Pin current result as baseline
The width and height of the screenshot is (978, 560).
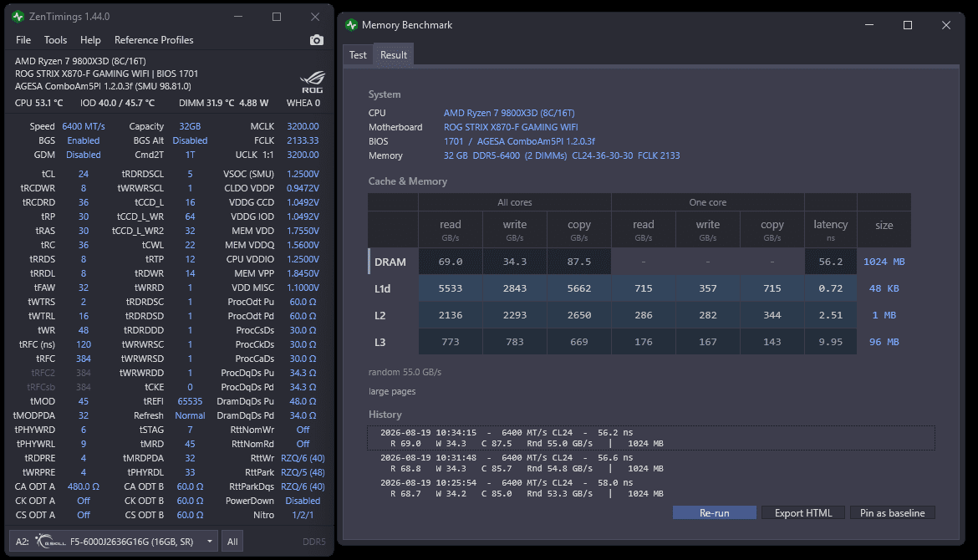tap(893, 512)
